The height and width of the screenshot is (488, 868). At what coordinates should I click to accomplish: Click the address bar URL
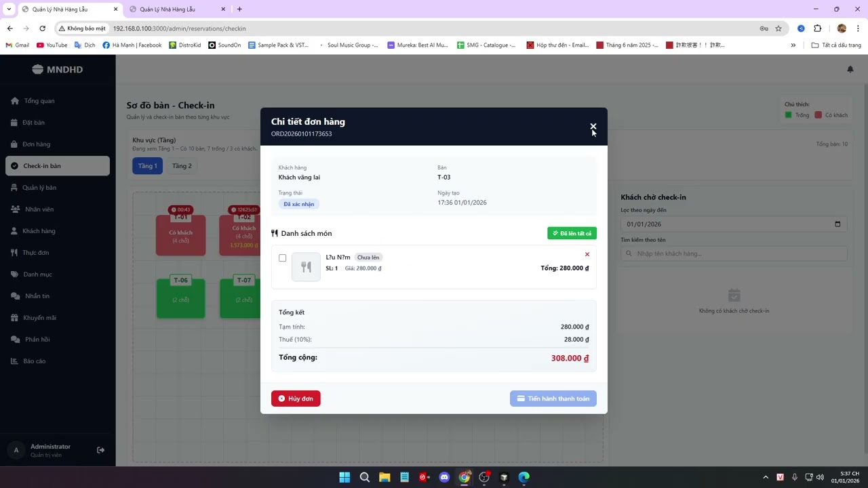[180, 28]
